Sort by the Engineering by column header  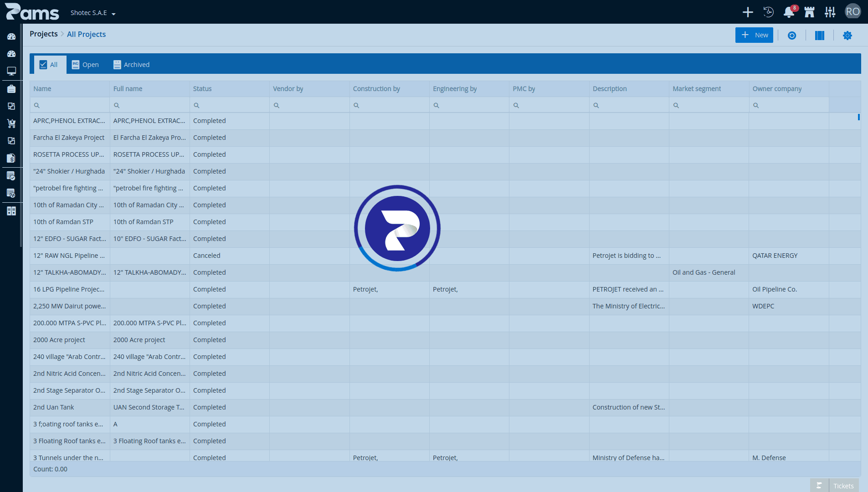pyautogui.click(x=469, y=89)
